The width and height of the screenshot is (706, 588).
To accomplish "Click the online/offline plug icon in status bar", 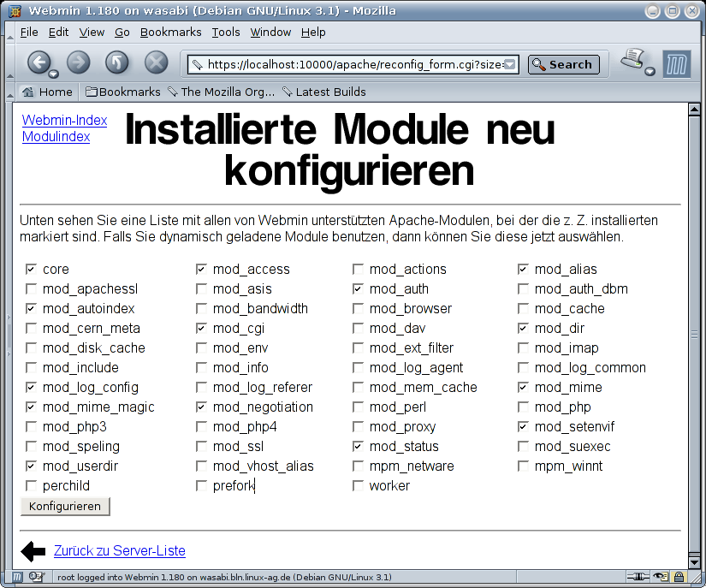I will [x=638, y=577].
